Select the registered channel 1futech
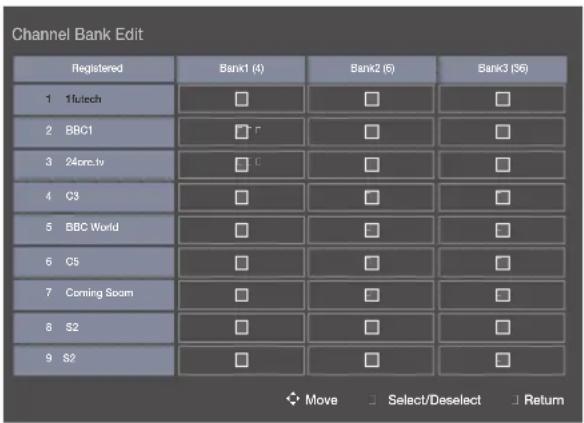The height and width of the screenshot is (423, 584). pos(94,99)
